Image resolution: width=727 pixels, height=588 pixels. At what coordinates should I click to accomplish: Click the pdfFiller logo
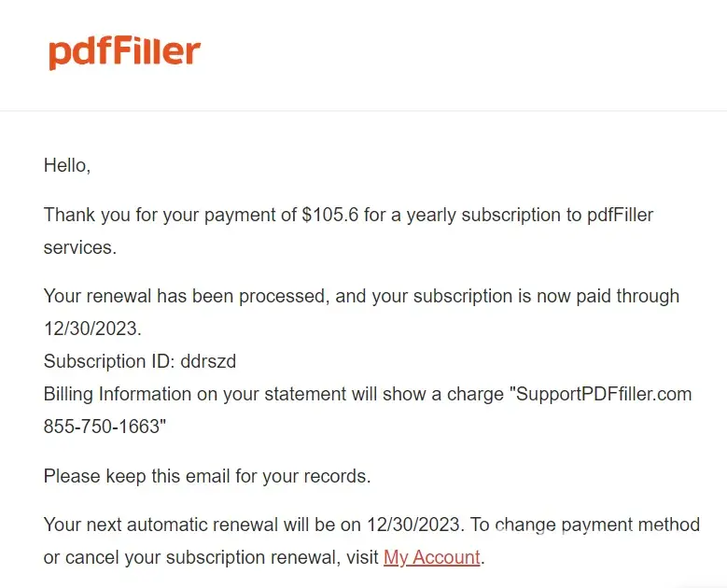tap(124, 52)
